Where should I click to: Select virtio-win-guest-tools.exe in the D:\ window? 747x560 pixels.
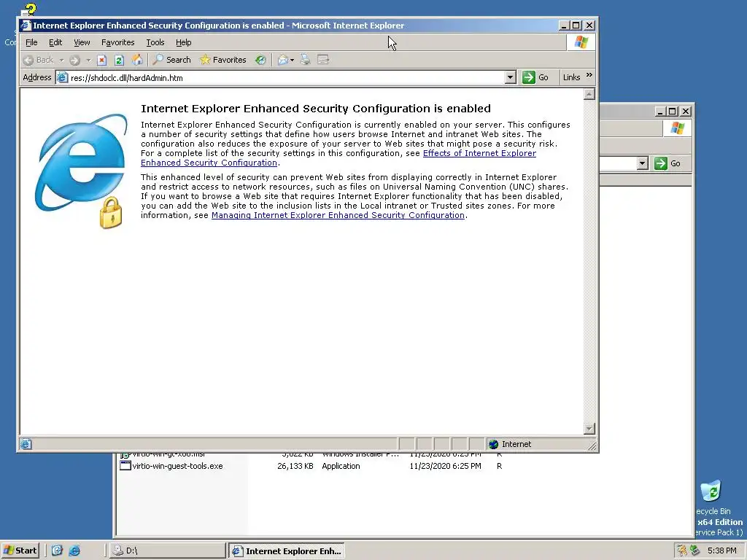point(177,466)
